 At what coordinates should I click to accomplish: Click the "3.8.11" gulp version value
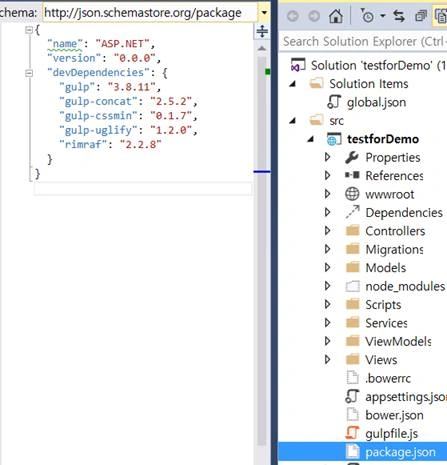coord(132,87)
